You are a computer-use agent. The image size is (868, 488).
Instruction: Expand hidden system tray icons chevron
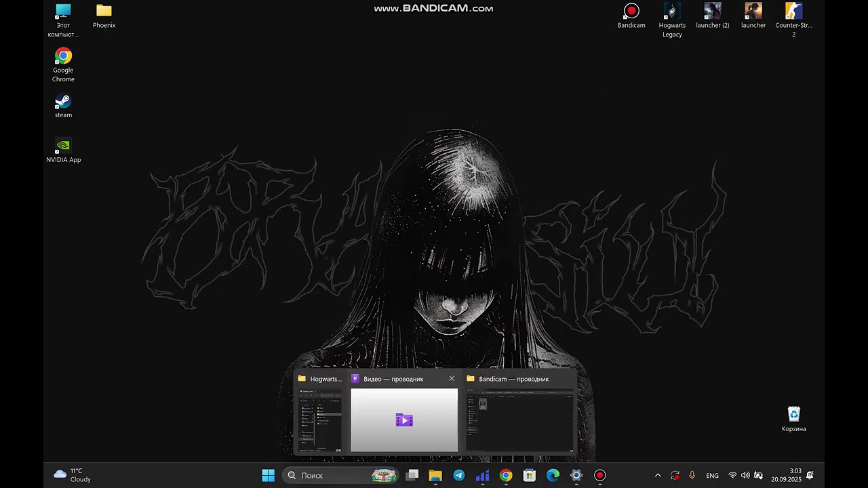tap(657, 476)
